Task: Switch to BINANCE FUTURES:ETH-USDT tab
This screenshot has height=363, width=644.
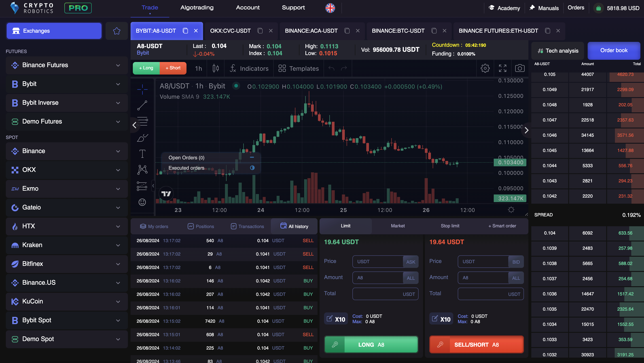Action: point(498,31)
